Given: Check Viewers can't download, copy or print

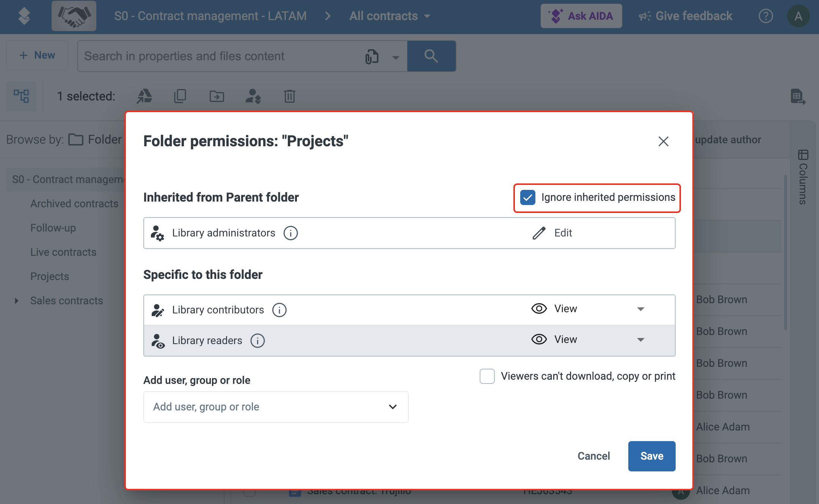Looking at the screenshot, I should click(x=487, y=376).
